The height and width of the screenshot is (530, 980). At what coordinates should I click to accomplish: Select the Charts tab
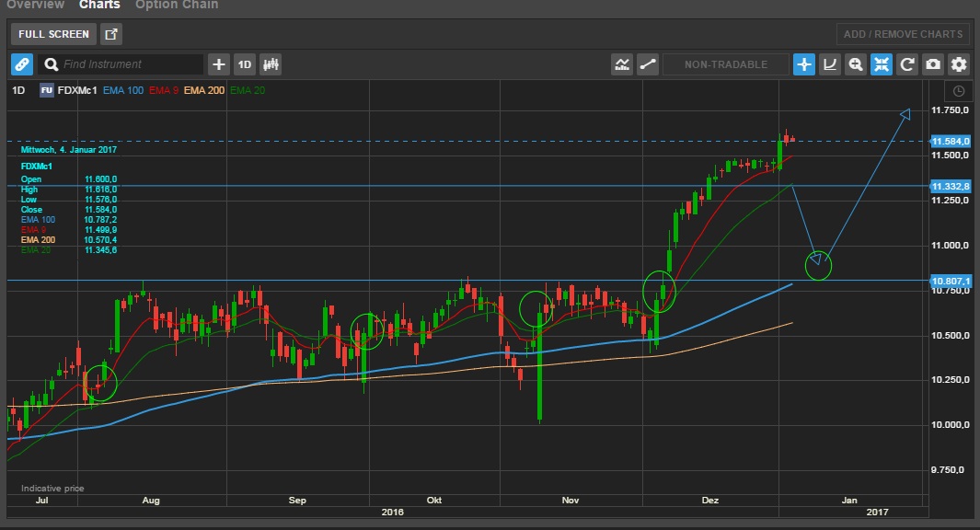[99, 5]
